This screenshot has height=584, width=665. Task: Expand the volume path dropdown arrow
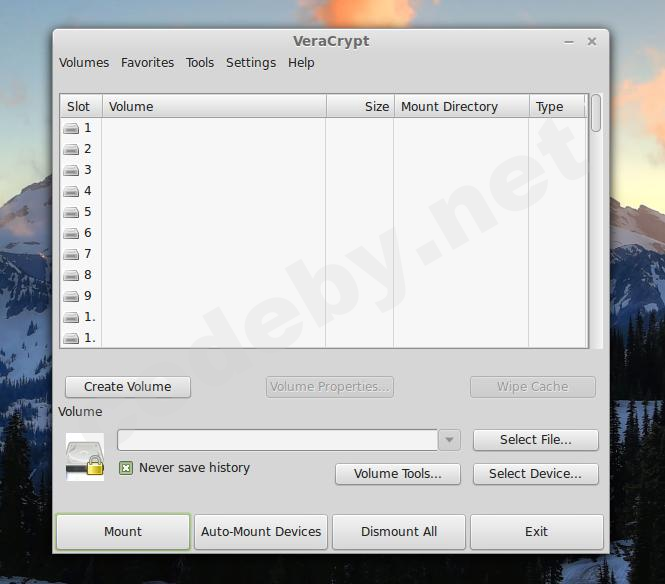pos(449,440)
